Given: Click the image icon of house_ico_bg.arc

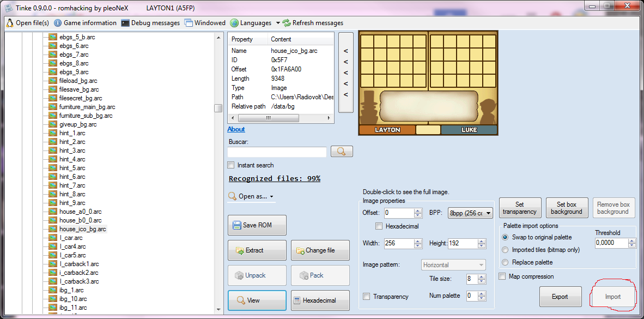Looking at the screenshot, I should click(52, 229).
